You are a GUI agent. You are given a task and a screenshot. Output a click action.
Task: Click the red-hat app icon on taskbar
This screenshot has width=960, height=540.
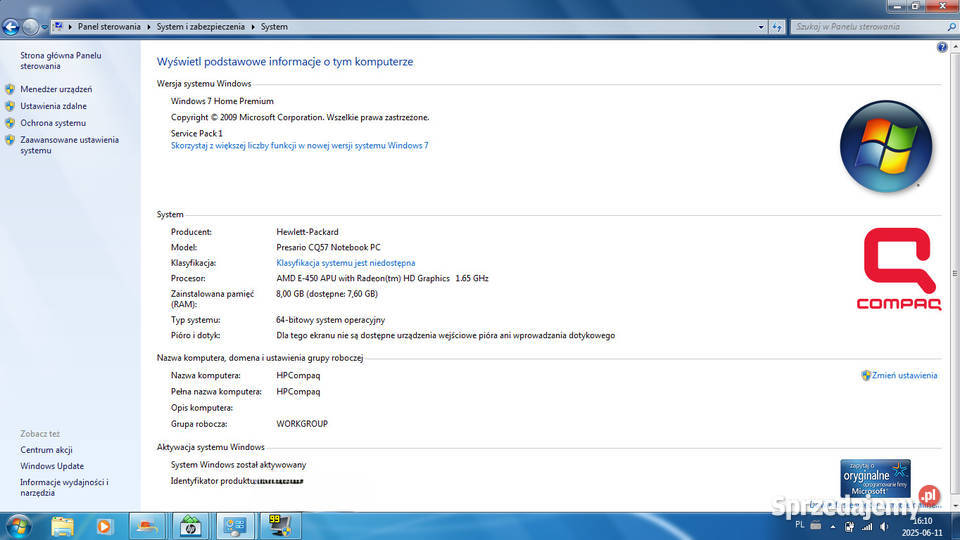147,527
